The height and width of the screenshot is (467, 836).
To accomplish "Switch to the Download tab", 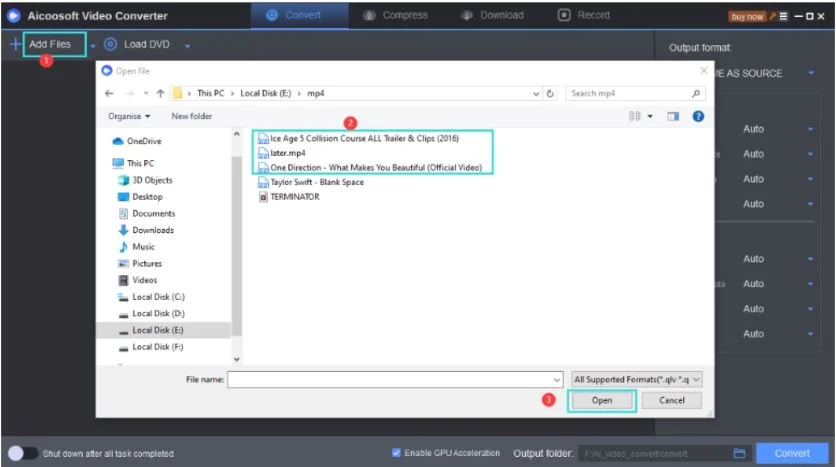I will point(492,15).
